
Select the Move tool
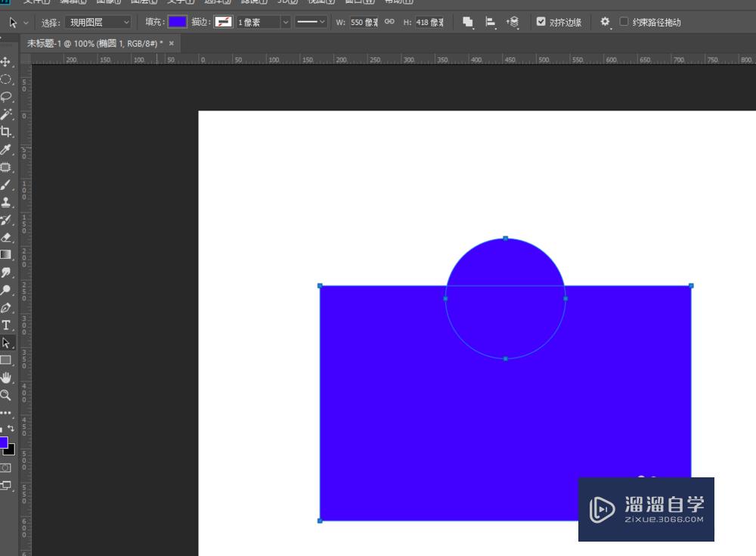pyautogui.click(x=6, y=62)
